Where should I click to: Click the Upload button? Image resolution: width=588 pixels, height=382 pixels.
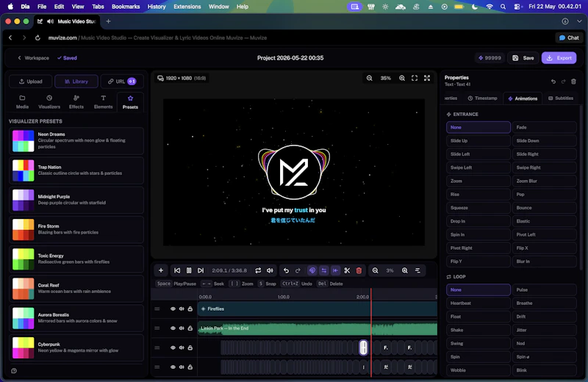31,82
